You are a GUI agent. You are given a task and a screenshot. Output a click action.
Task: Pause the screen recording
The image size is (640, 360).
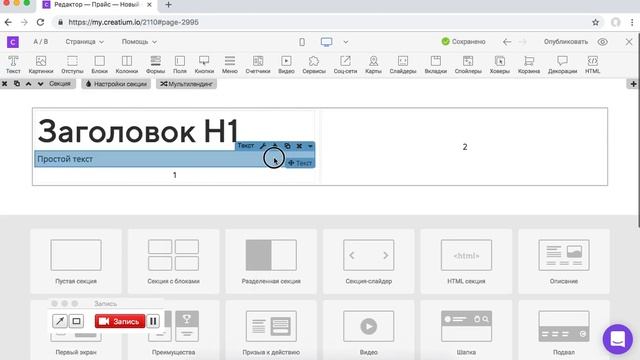point(153,321)
